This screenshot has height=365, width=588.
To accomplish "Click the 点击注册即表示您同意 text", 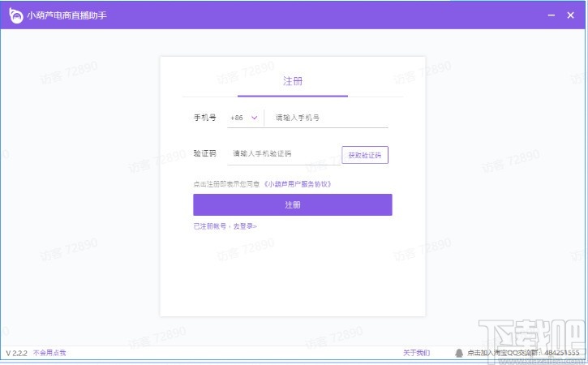I will click(x=226, y=184).
